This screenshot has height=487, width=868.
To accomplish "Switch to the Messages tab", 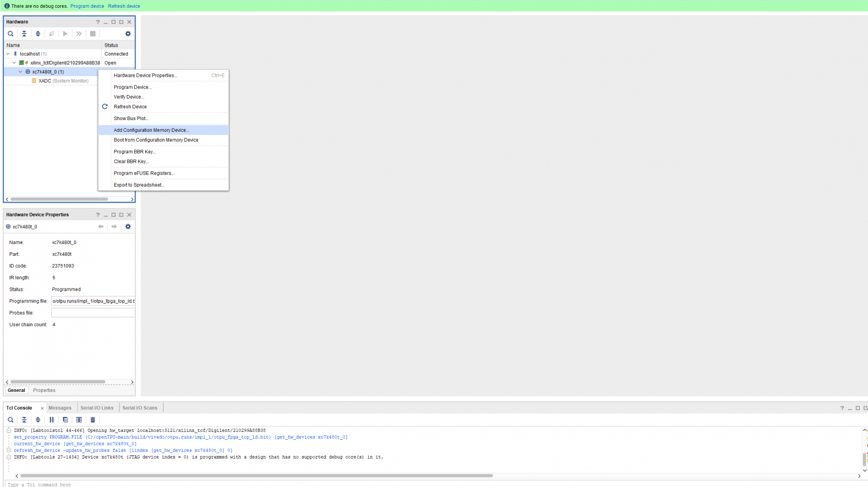I will (x=60, y=408).
